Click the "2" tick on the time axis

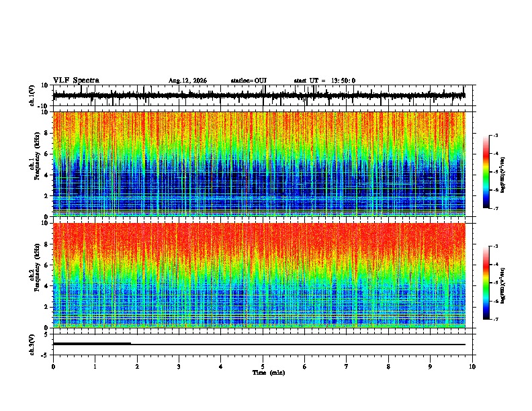(x=137, y=367)
